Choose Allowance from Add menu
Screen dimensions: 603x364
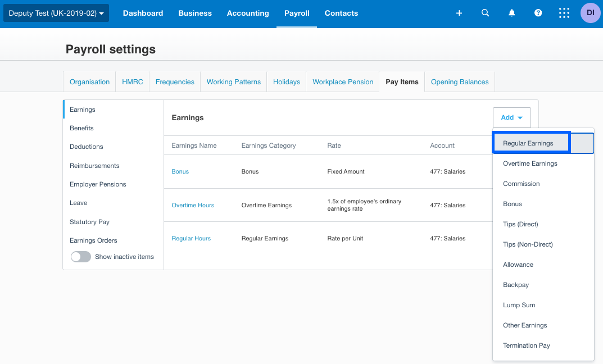click(x=543, y=265)
